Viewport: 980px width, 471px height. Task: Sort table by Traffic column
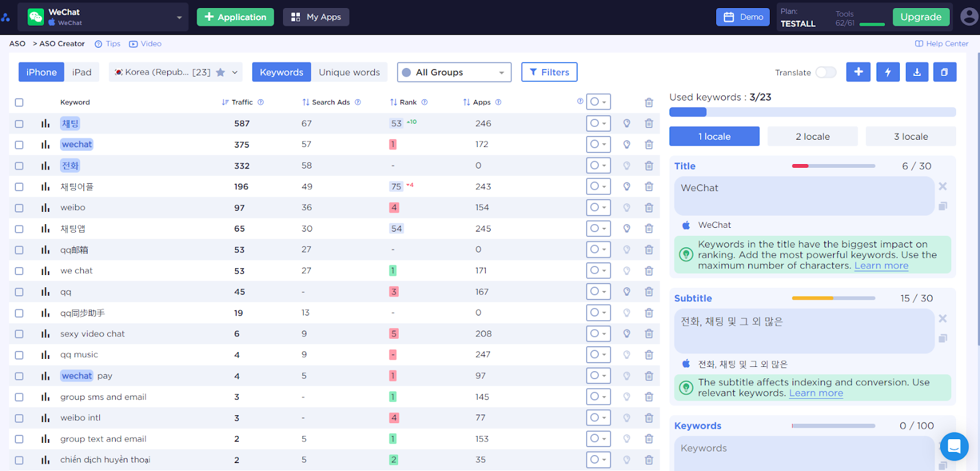[237, 102]
